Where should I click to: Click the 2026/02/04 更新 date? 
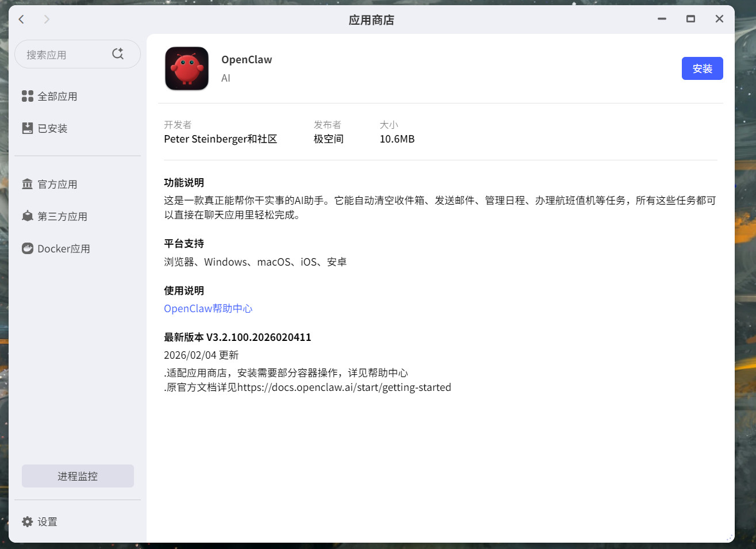pos(201,355)
